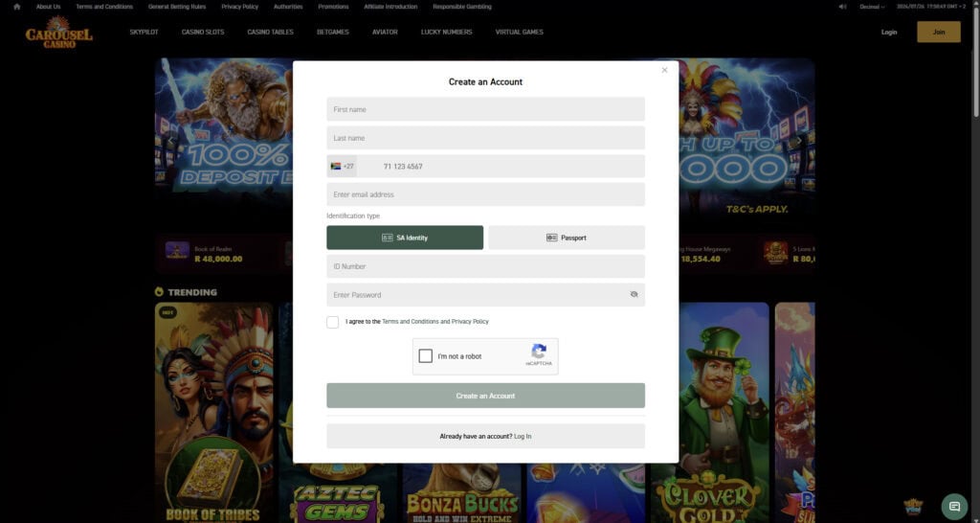
Task: Open Terms and Conditions in top bar
Action: [x=104, y=7]
